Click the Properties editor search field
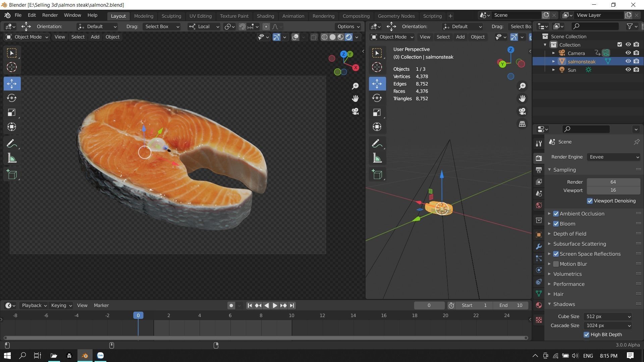 (x=586, y=129)
